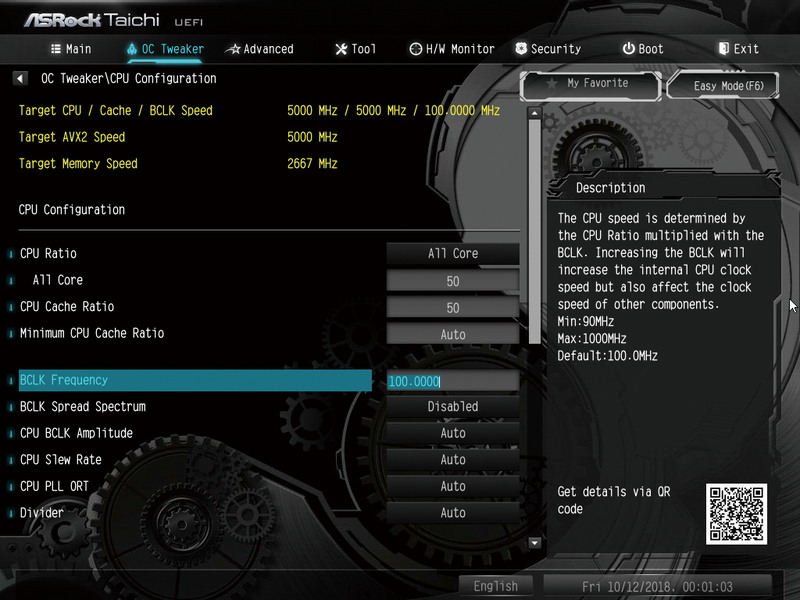Click the settings list scrollbar thumb
The image size is (800, 600).
(534, 232)
